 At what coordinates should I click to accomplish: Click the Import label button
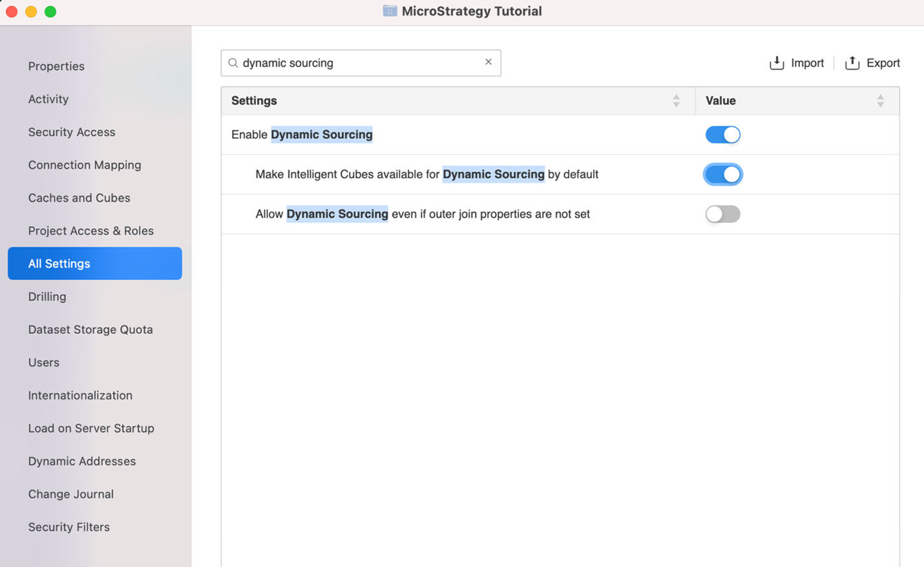[x=807, y=63]
